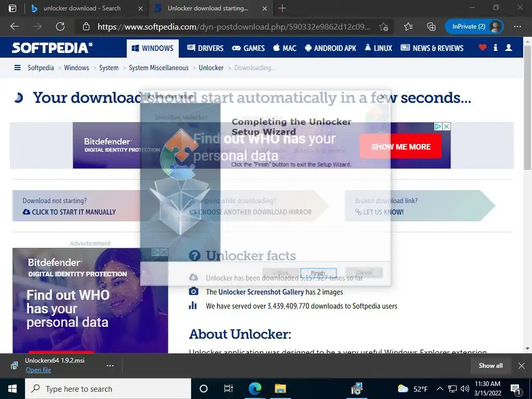Open the GAMES section
Screen dimensions: 532x399
pos(248,48)
